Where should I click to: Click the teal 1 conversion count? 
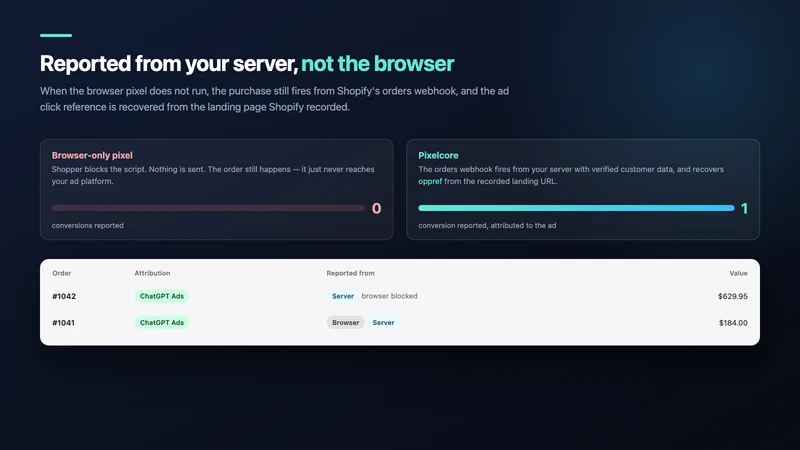744,208
